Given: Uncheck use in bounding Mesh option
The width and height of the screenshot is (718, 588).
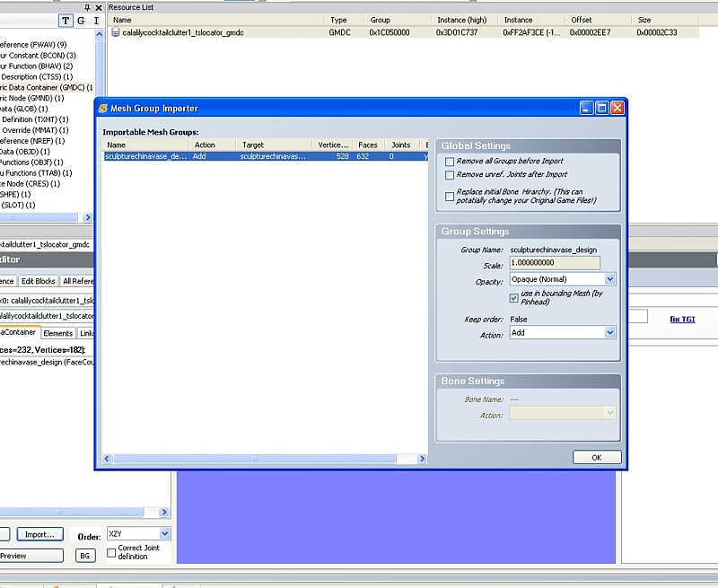Looking at the screenshot, I should pyautogui.click(x=514, y=297).
